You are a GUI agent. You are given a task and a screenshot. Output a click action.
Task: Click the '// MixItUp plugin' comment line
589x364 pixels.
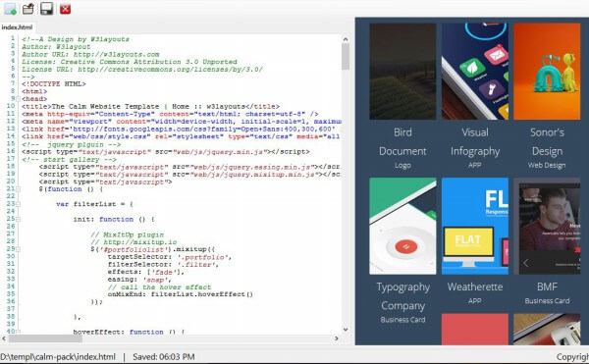[x=127, y=234]
